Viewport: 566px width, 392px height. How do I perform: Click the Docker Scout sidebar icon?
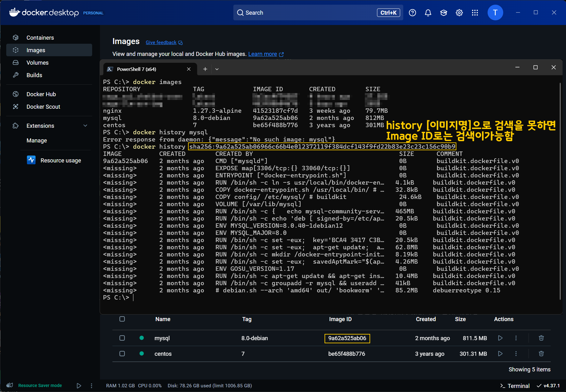point(16,107)
